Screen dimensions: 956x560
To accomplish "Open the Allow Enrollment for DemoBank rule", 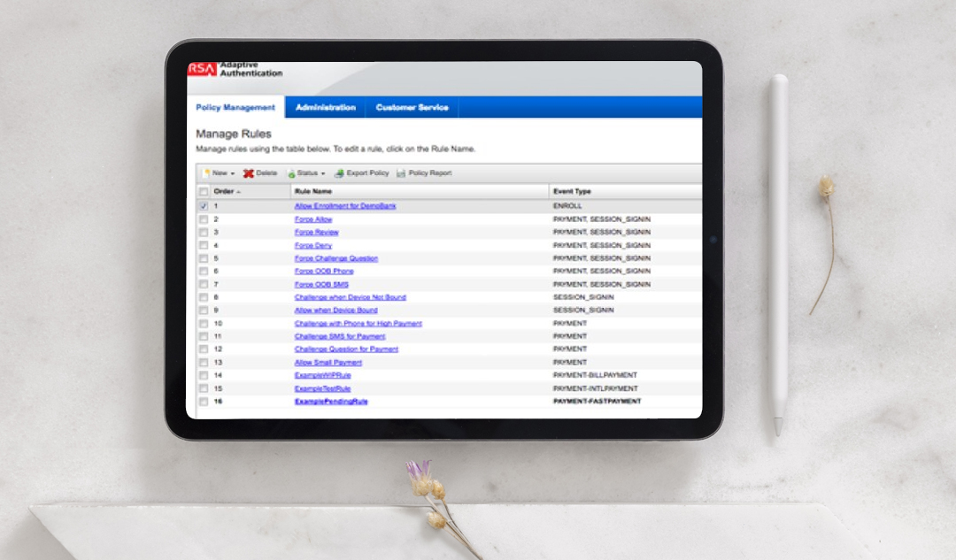I will pos(344,205).
